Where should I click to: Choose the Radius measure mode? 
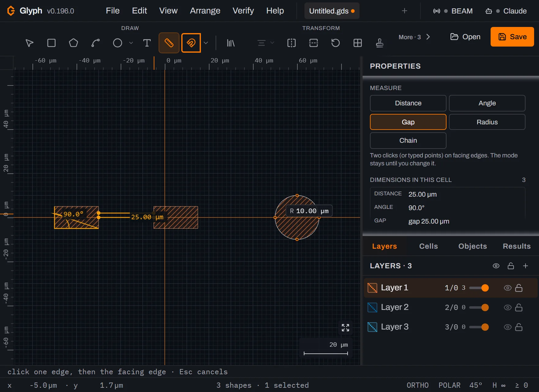[x=487, y=122]
